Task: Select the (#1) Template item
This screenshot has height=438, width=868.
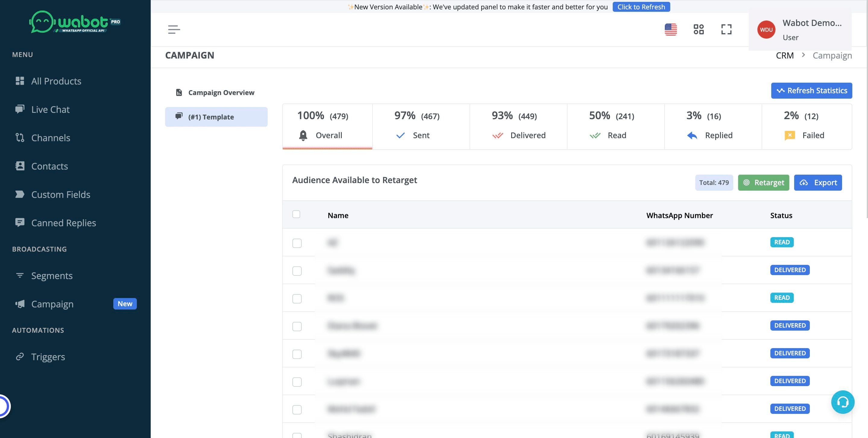Action: [x=216, y=117]
